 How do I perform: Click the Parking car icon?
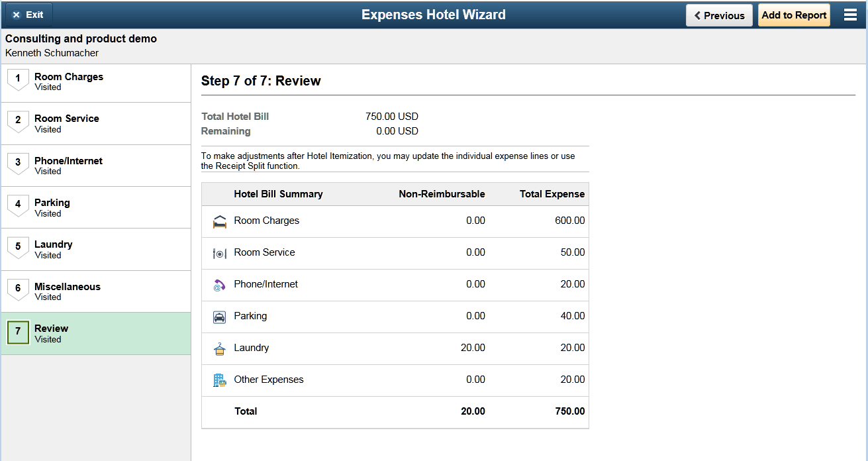[x=219, y=316]
